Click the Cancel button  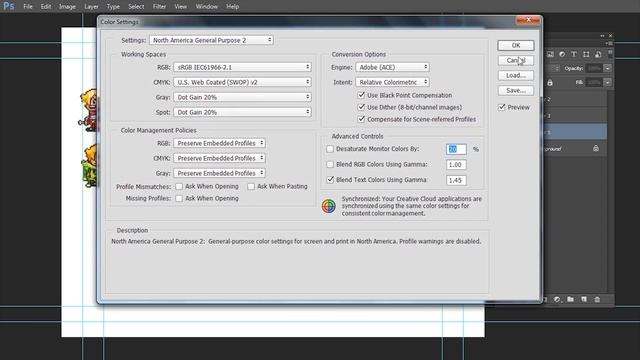tap(516, 60)
